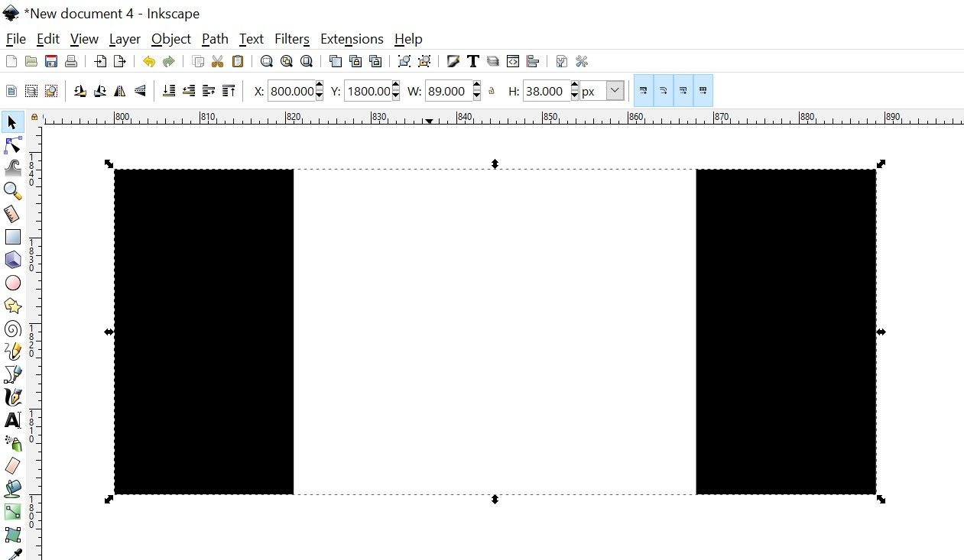This screenshot has height=560, width=964.
Task: Rotate the selection 90 degrees clockwise
Action: click(x=99, y=91)
